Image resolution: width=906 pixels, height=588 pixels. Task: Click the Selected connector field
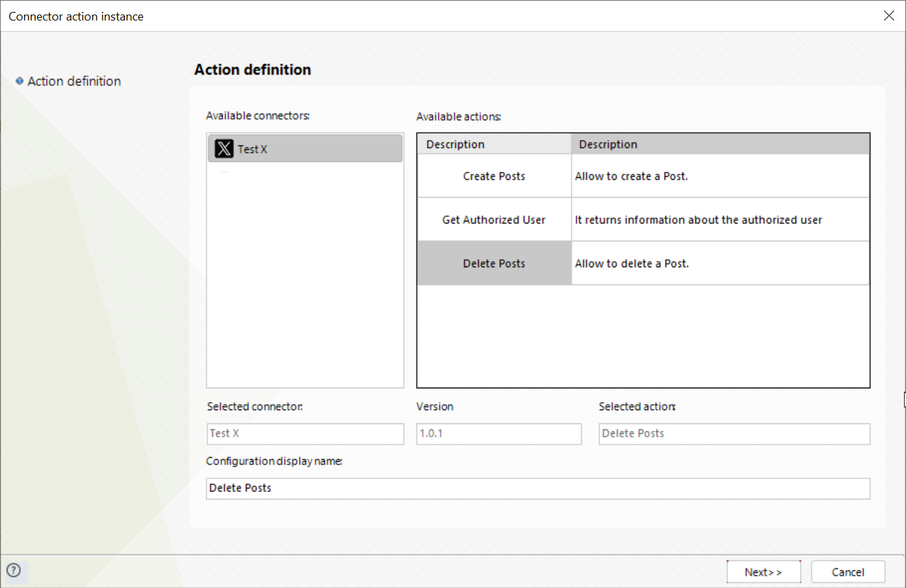(305, 434)
